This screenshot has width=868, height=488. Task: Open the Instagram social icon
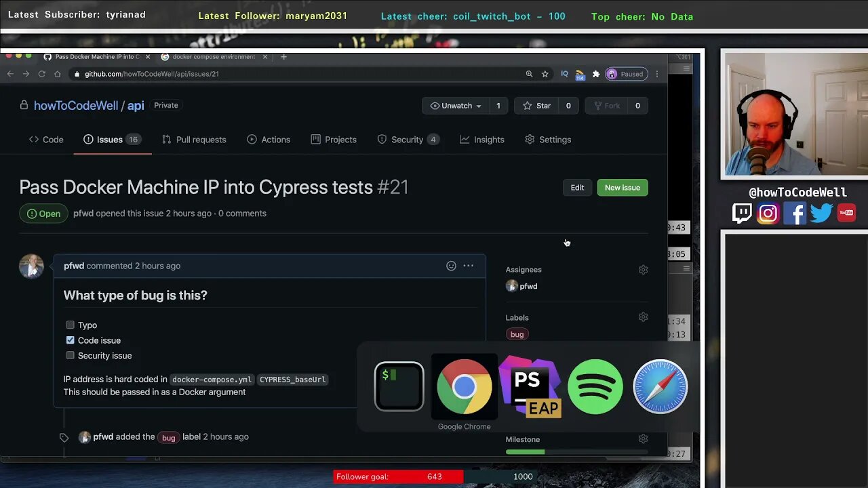[768, 213]
